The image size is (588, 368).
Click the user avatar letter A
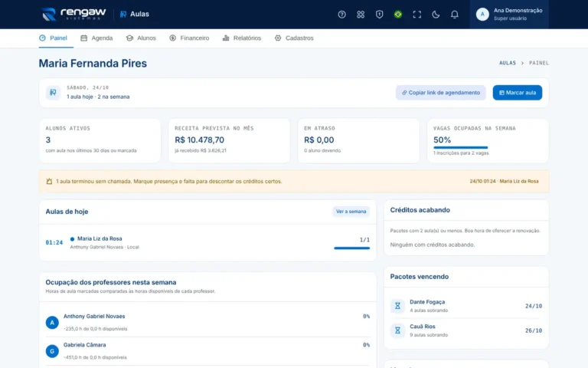(482, 15)
